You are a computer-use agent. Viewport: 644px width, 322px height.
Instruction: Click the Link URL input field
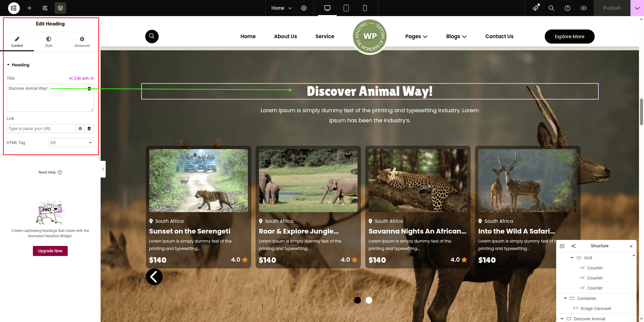[41, 129]
